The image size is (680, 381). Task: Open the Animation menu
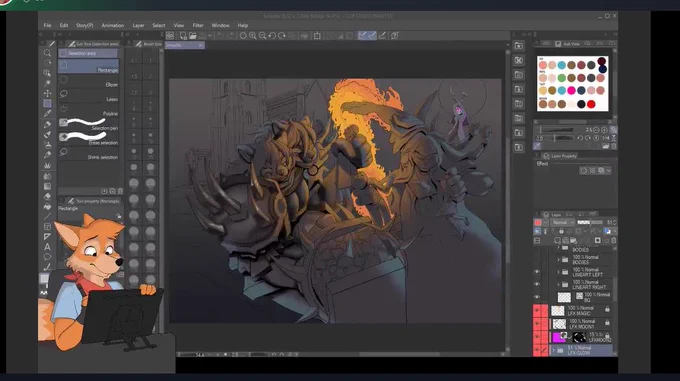[113, 25]
